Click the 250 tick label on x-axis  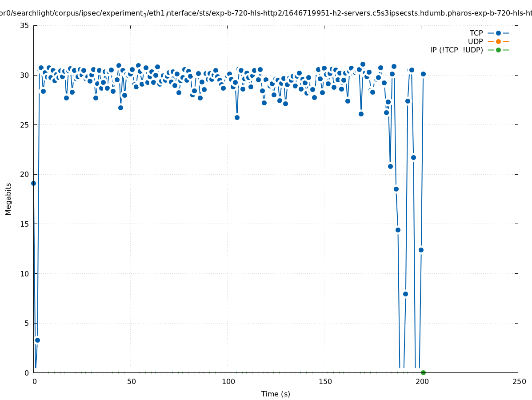518,382
